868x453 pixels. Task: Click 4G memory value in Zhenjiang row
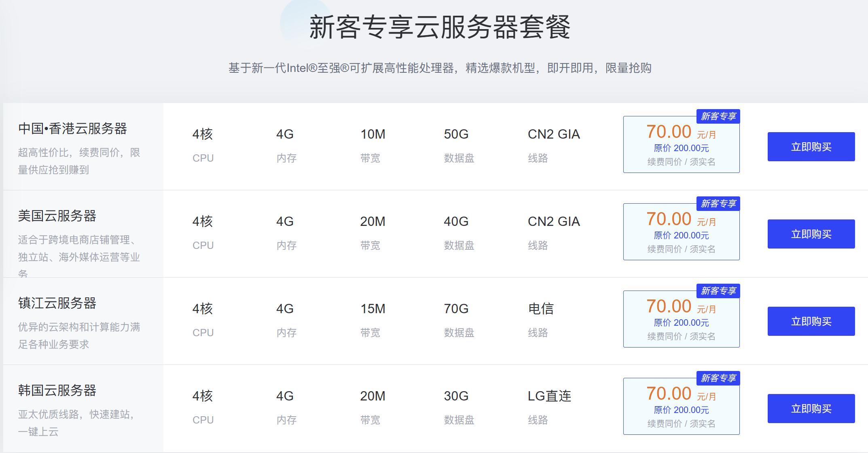click(285, 309)
